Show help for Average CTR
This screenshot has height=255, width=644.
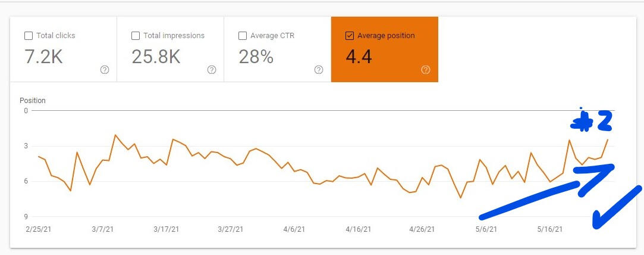(319, 70)
